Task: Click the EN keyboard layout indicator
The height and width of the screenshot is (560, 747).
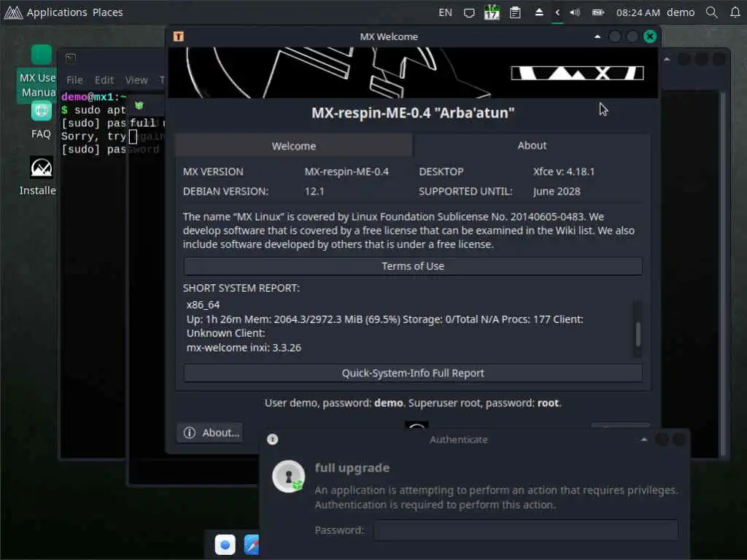Action: [445, 12]
